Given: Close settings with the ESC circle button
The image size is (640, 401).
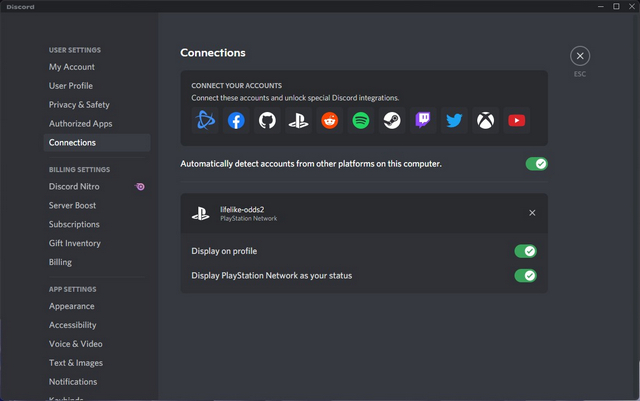Looking at the screenshot, I should [x=580, y=56].
